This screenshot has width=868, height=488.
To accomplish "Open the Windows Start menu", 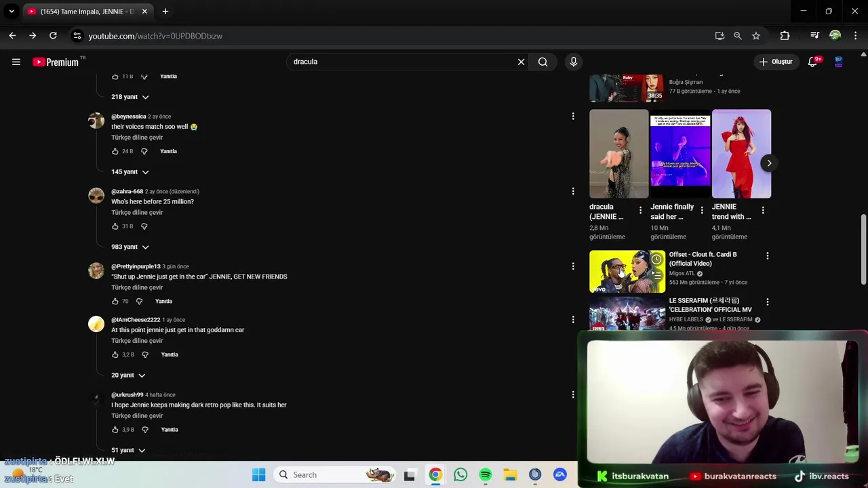I will [x=259, y=475].
